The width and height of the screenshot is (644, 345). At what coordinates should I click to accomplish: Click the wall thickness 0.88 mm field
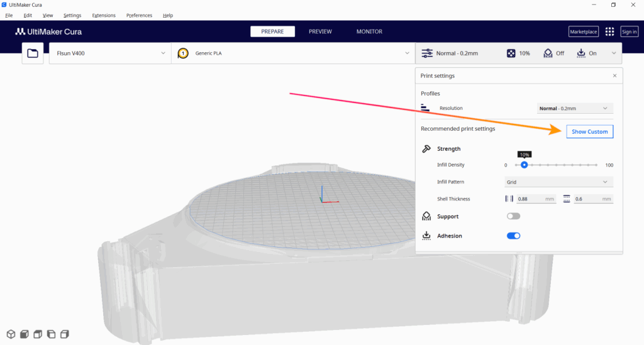[536, 199]
